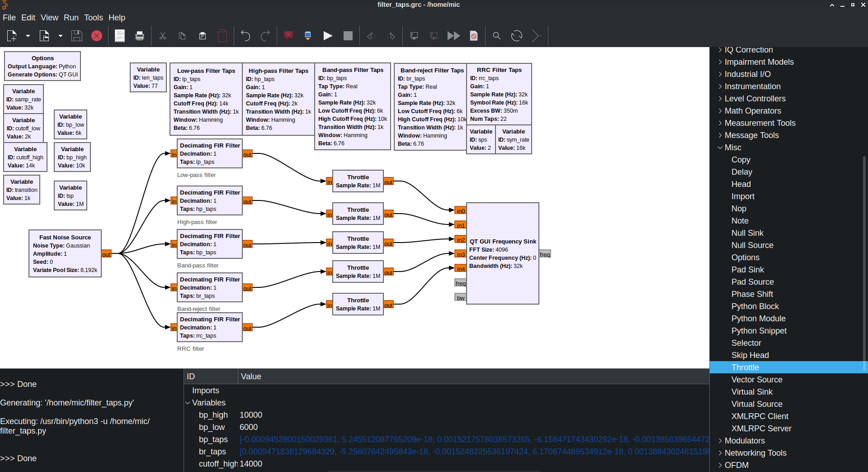
Task: Select the Fast Noise Source block
Action: pos(65,253)
